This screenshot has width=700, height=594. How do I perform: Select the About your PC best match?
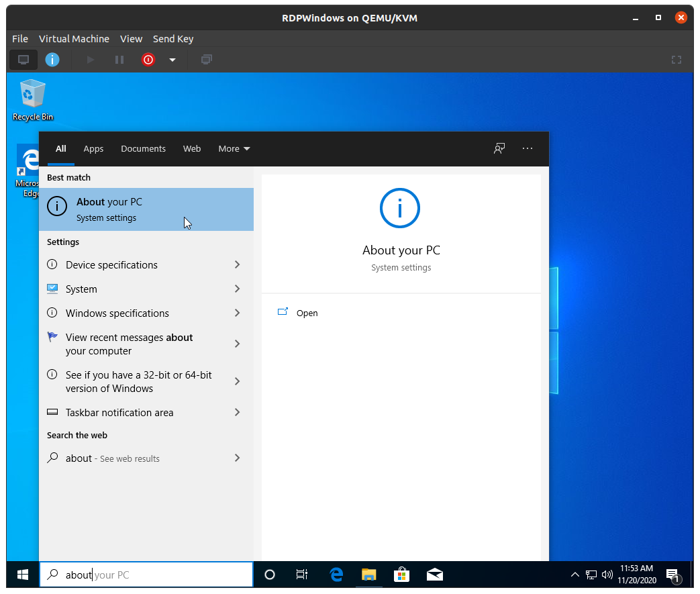pos(146,209)
